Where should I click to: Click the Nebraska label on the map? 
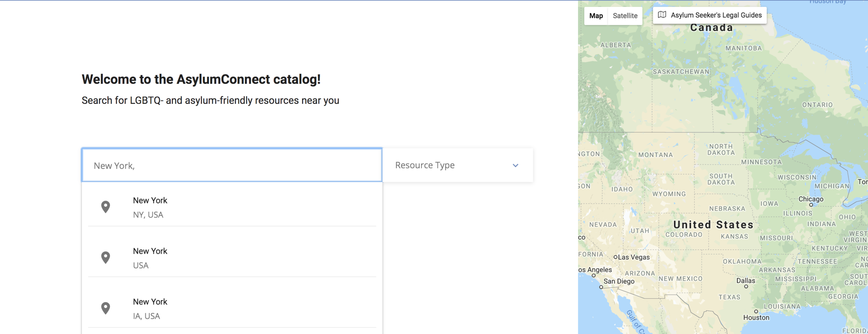727,209
